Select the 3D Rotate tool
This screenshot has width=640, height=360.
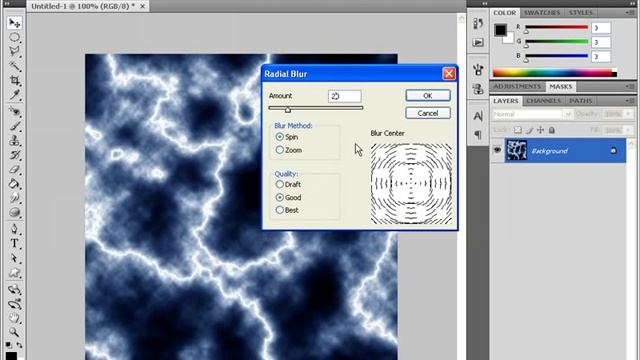coord(14,289)
